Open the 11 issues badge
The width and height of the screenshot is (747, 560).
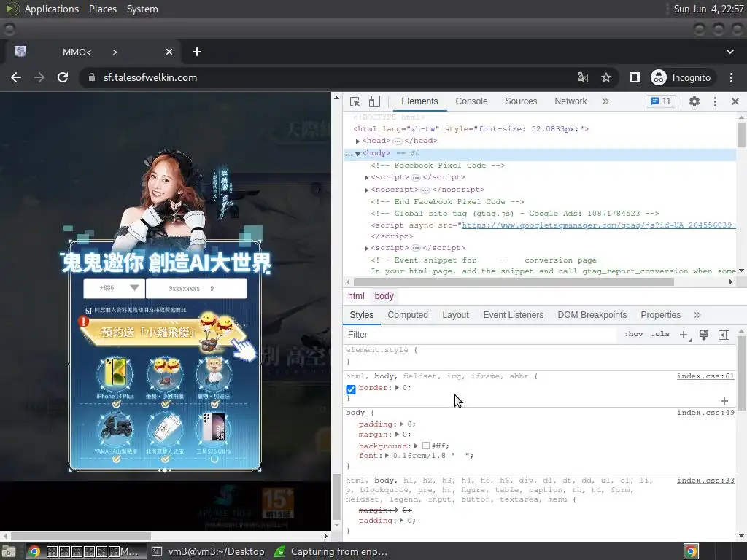coord(661,101)
